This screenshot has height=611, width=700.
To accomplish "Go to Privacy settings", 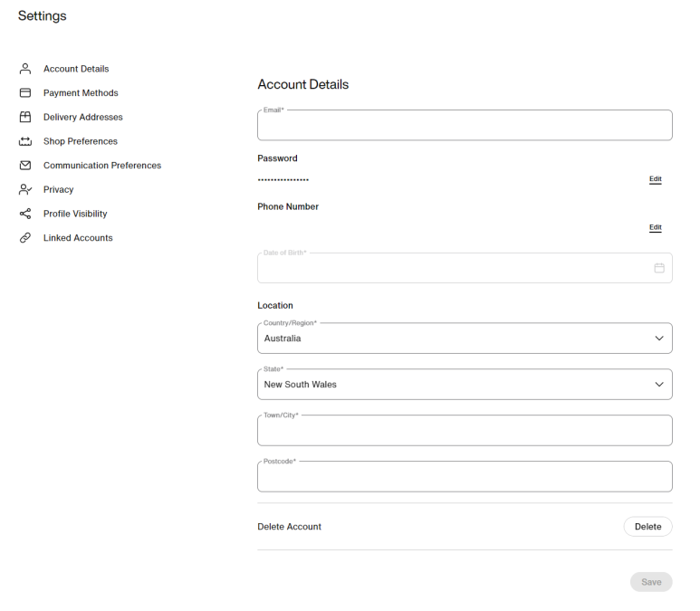I will click(59, 190).
